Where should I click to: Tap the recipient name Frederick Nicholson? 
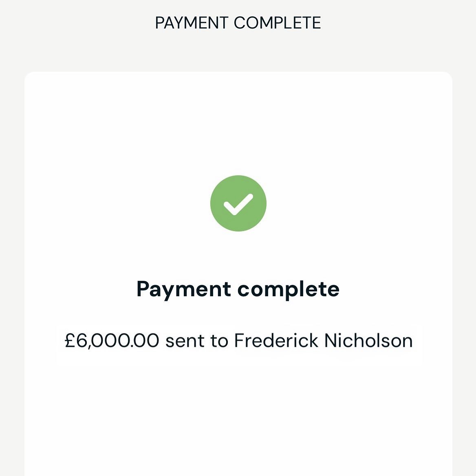point(324,341)
